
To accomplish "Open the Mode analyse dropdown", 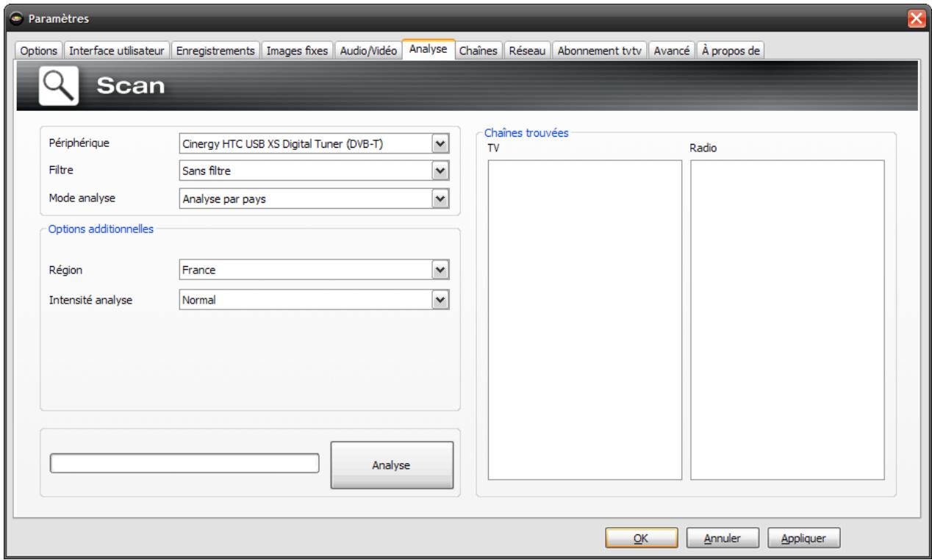I will [x=440, y=198].
